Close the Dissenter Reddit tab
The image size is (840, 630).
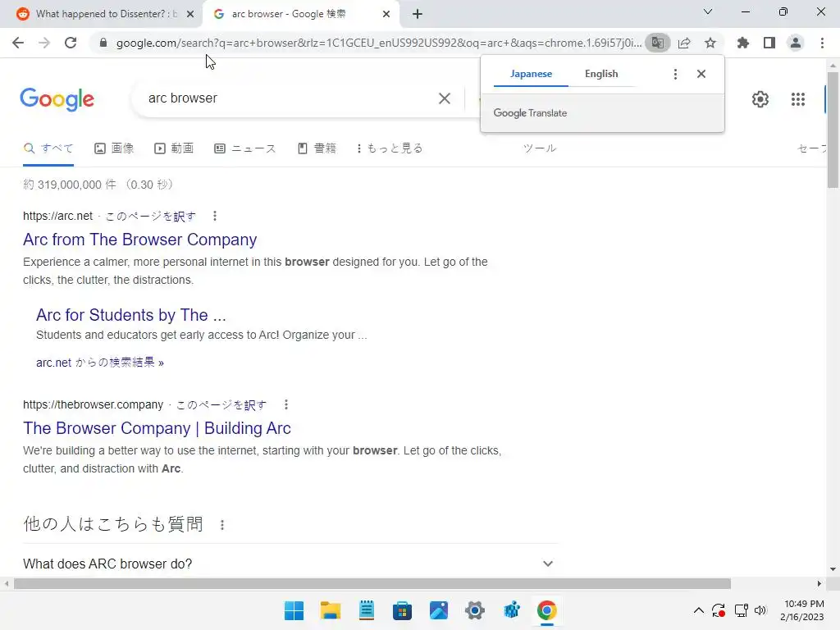pyautogui.click(x=190, y=14)
